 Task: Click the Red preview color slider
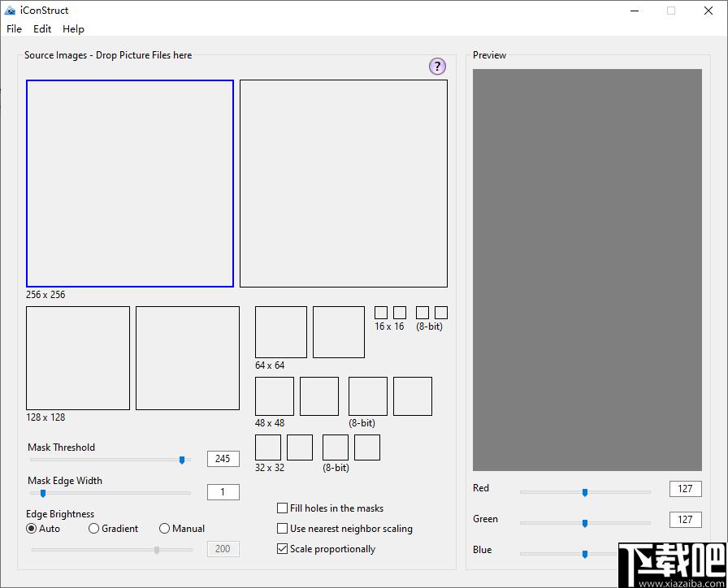pos(585,492)
